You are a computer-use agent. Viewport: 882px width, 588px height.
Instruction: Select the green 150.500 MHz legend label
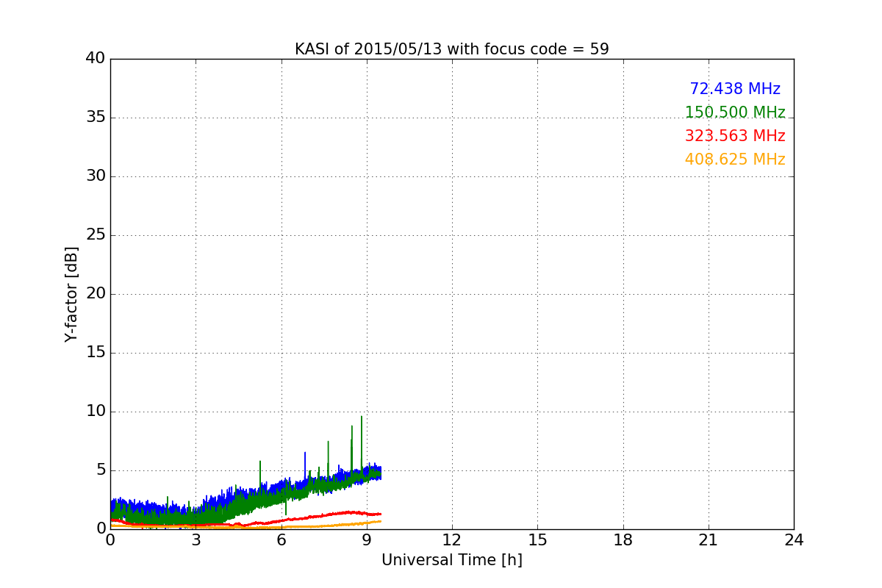point(735,112)
